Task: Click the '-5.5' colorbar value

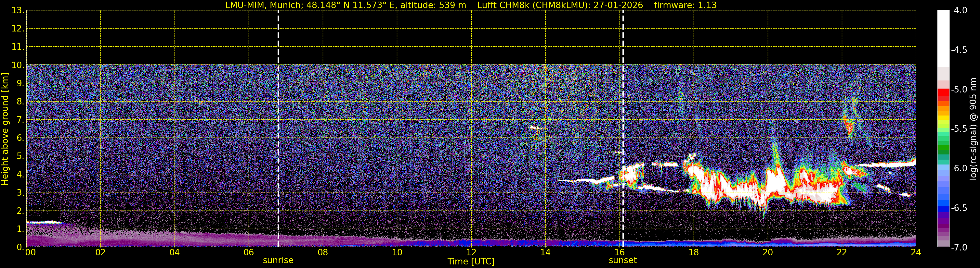Action: tap(959, 129)
